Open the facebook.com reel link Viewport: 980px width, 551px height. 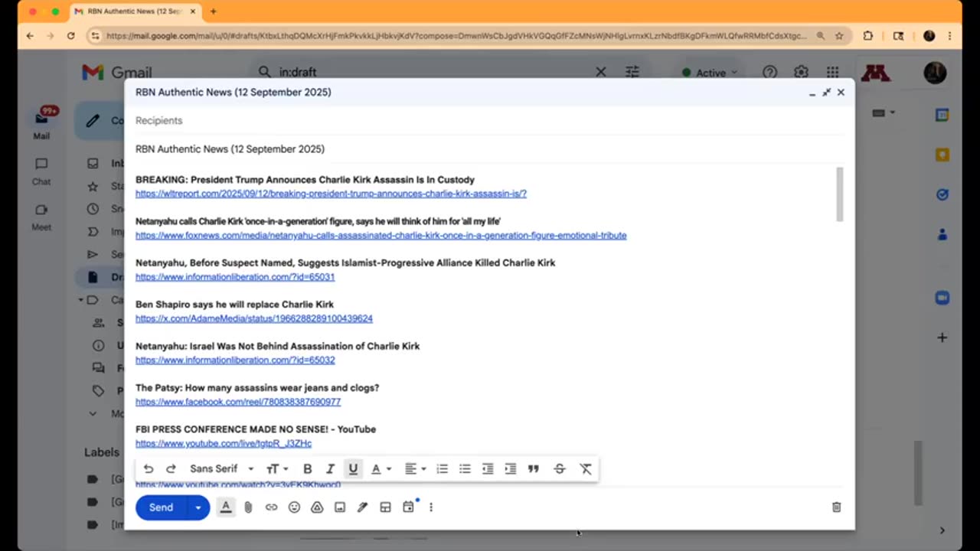[238, 402]
